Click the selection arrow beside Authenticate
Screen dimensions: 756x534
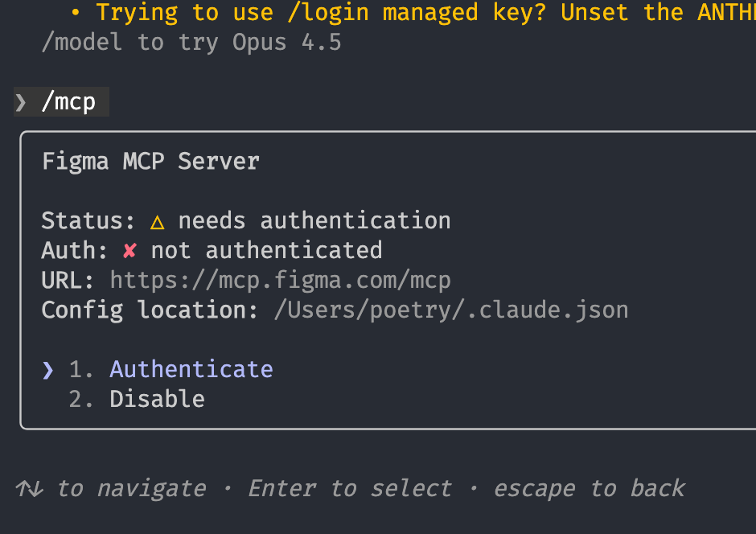click(x=48, y=369)
